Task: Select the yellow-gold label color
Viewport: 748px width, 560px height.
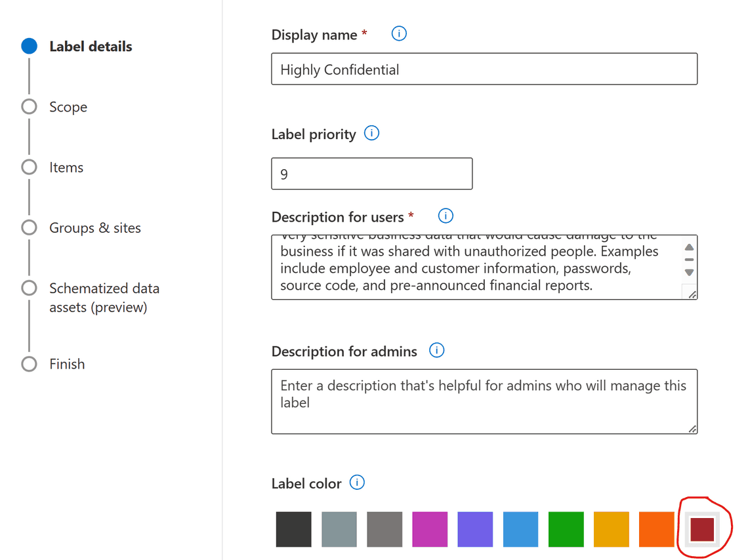Action: coord(611,529)
